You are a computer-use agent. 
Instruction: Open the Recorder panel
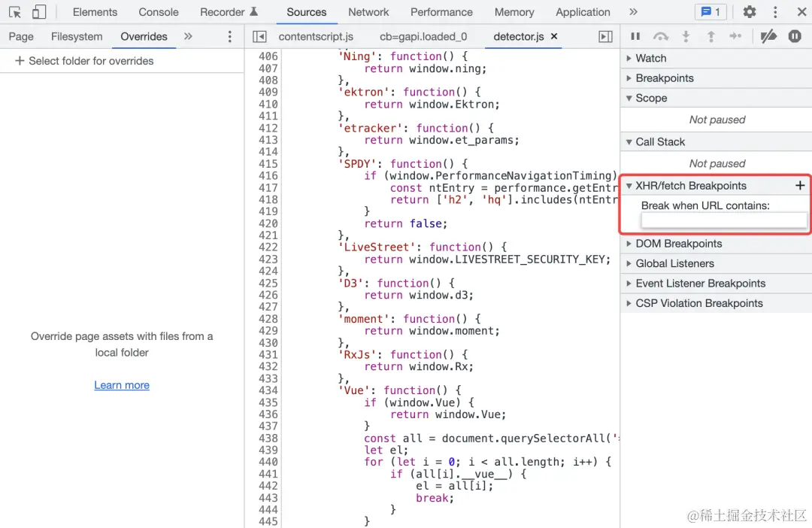[x=229, y=12]
